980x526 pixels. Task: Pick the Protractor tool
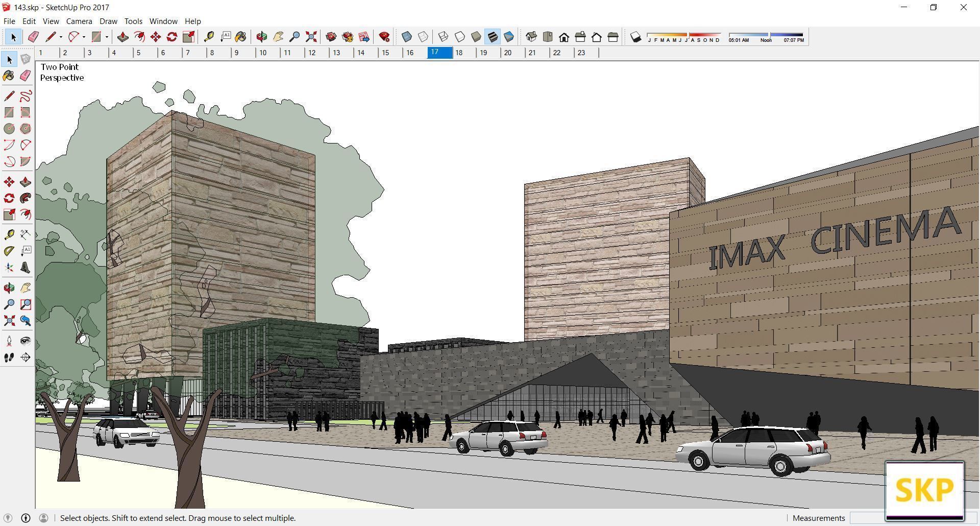tap(9, 251)
